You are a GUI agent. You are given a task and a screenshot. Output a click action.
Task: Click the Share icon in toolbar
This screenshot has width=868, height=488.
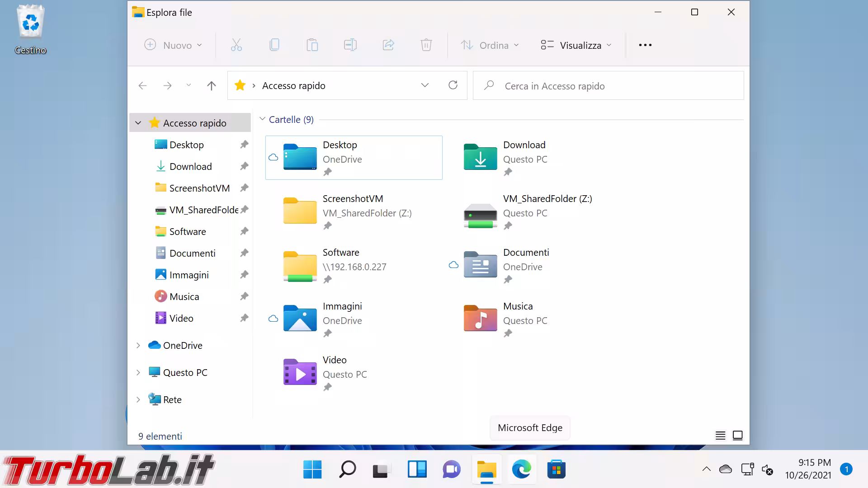tap(388, 45)
